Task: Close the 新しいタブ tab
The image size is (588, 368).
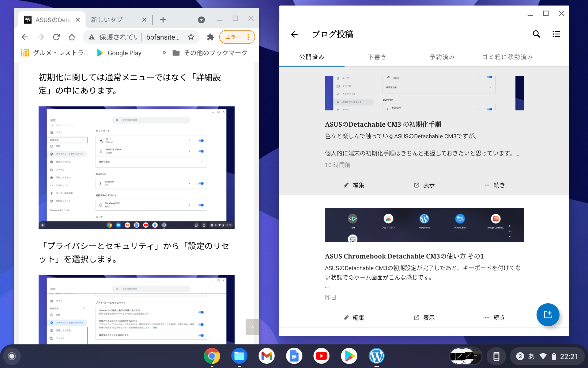Action: (x=144, y=20)
